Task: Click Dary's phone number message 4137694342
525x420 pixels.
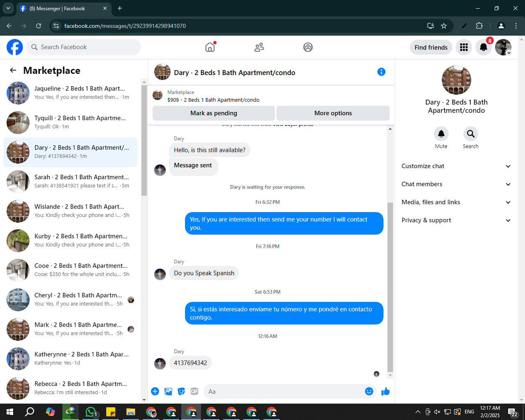Action: 190,363
